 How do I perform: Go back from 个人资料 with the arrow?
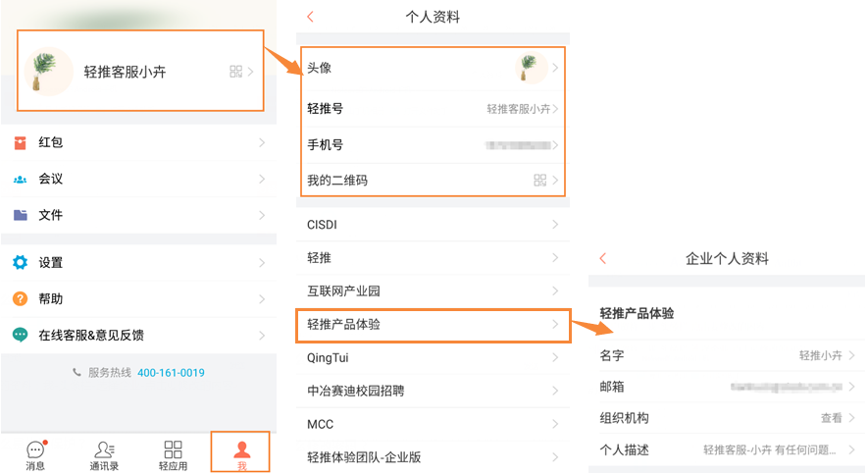tap(311, 17)
